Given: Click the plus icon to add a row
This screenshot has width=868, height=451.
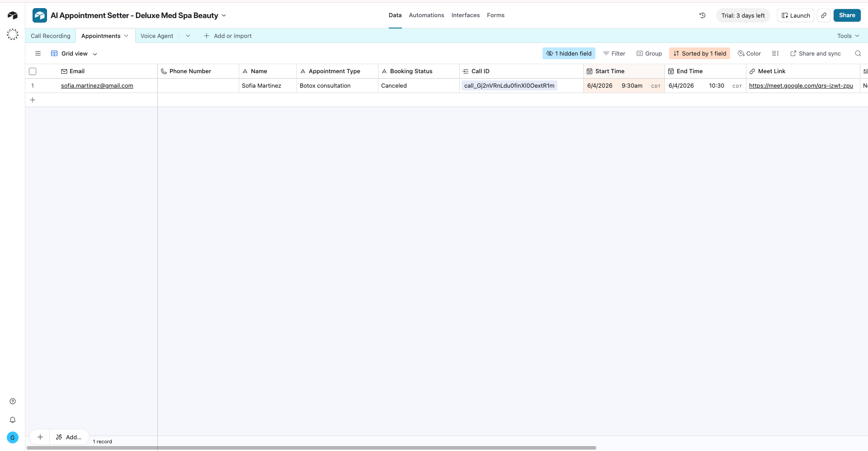Looking at the screenshot, I should click(x=33, y=100).
